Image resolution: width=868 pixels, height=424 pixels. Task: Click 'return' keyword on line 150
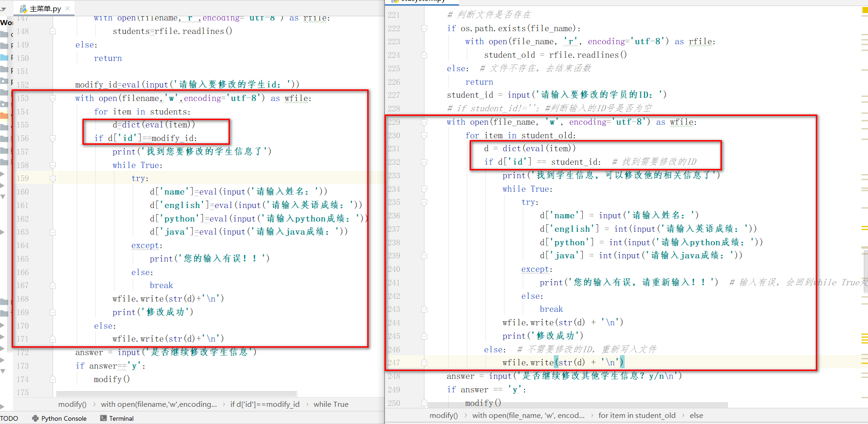(108, 58)
